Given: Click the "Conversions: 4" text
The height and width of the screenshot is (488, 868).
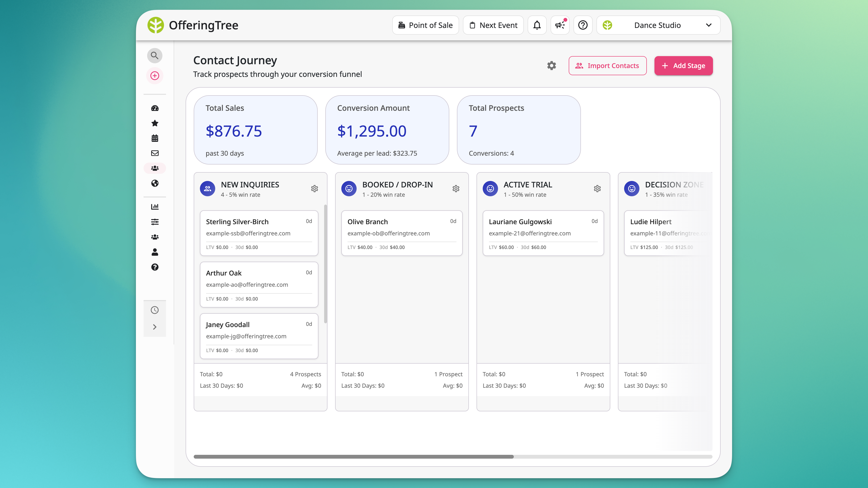Looking at the screenshot, I should (491, 153).
